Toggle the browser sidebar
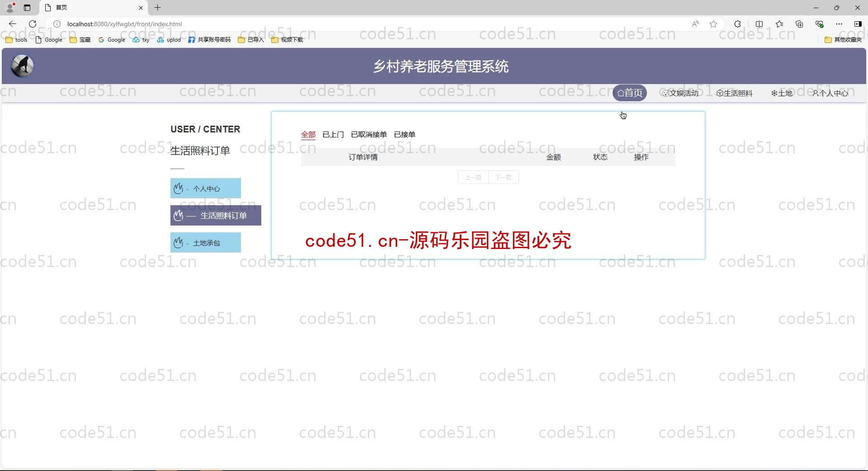 (x=858, y=24)
